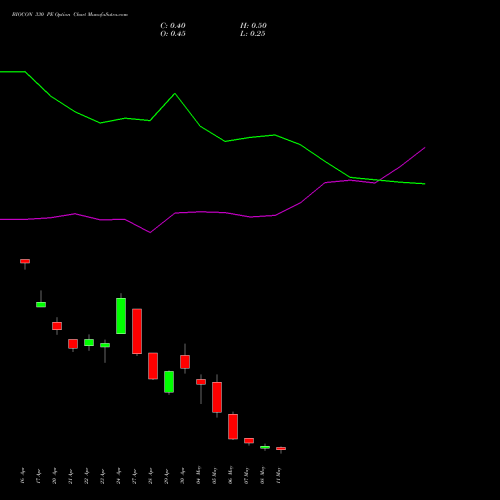Click the high value H: 0.50
This screenshot has height=500, width=500.
[x=253, y=26]
